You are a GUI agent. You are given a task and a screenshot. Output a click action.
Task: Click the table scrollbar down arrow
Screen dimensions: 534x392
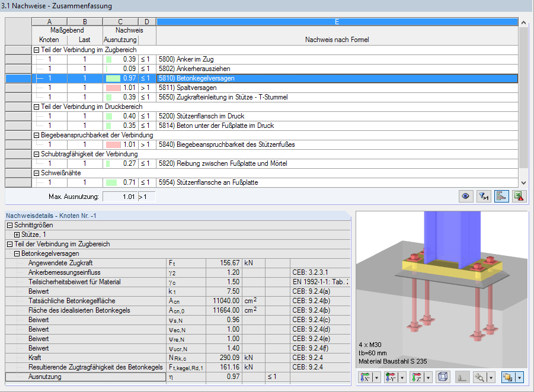click(523, 183)
